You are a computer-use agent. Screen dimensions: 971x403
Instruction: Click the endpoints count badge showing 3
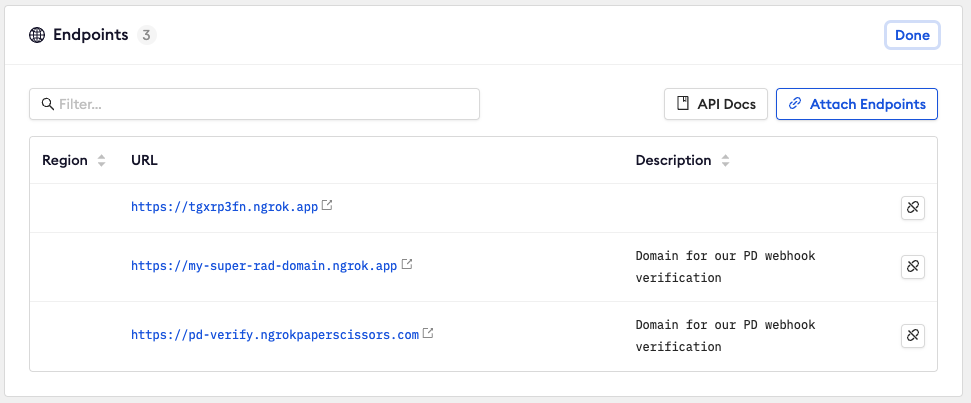(x=146, y=35)
